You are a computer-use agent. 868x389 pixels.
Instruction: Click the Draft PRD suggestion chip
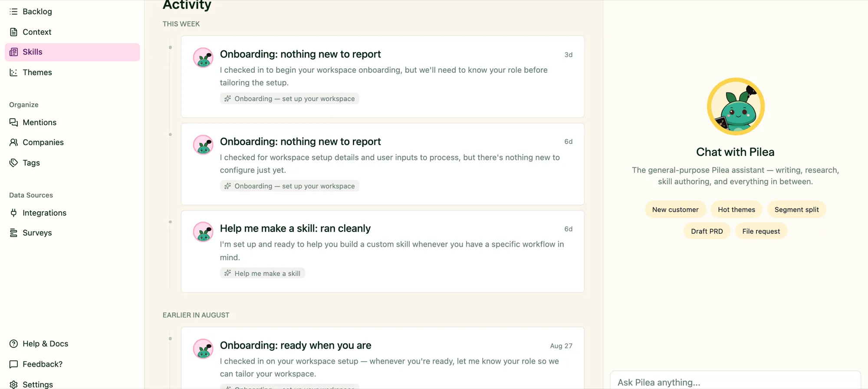coord(707,231)
